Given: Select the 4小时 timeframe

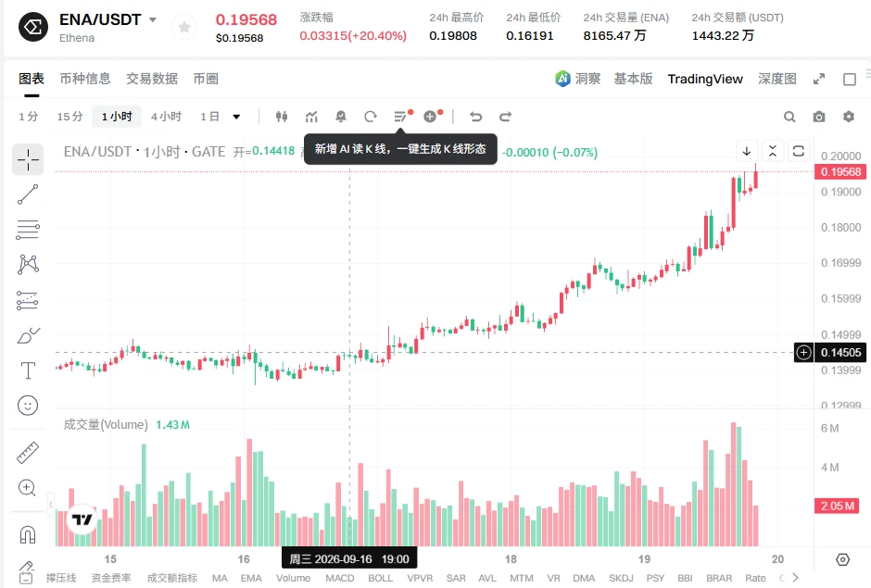Looking at the screenshot, I should tap(166, 117).
